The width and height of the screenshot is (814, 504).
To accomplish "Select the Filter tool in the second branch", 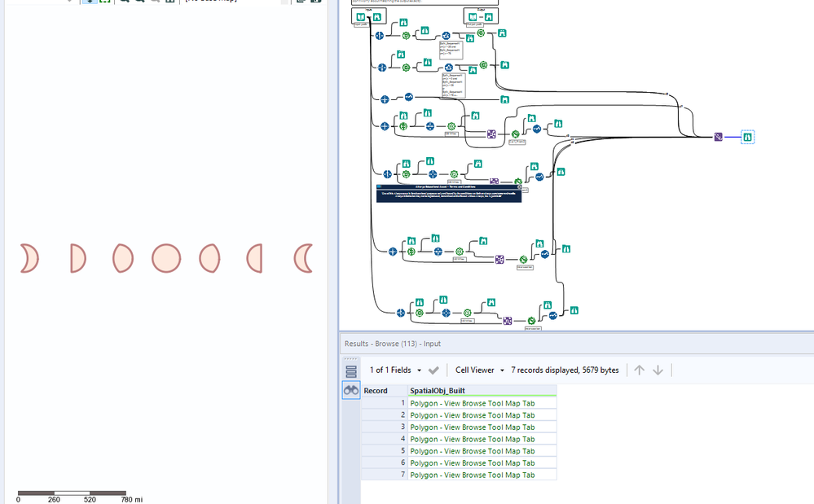I will (x=448, y=68).
